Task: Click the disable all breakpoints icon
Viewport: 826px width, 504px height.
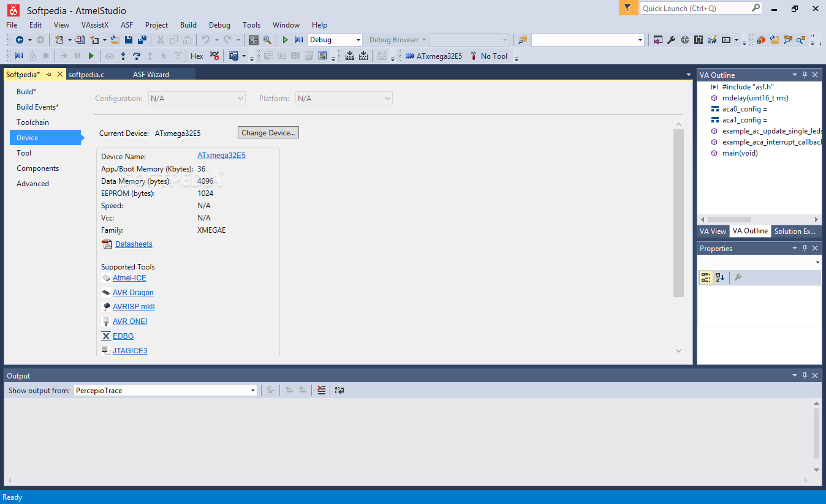Action: click(x=214, y=56)
